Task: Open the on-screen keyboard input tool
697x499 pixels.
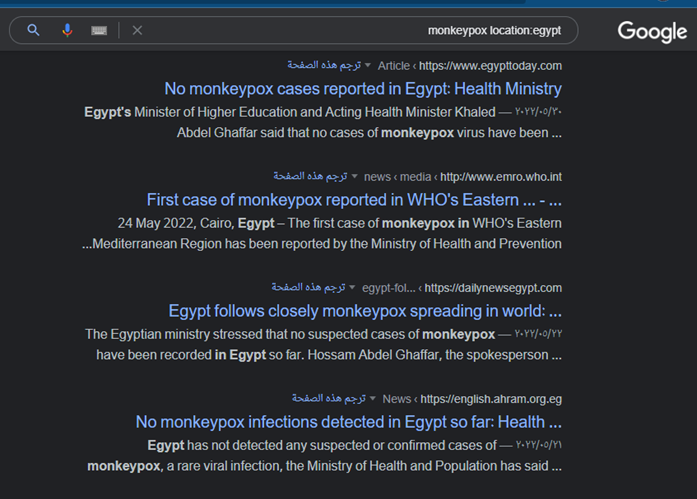Action: 99,30
